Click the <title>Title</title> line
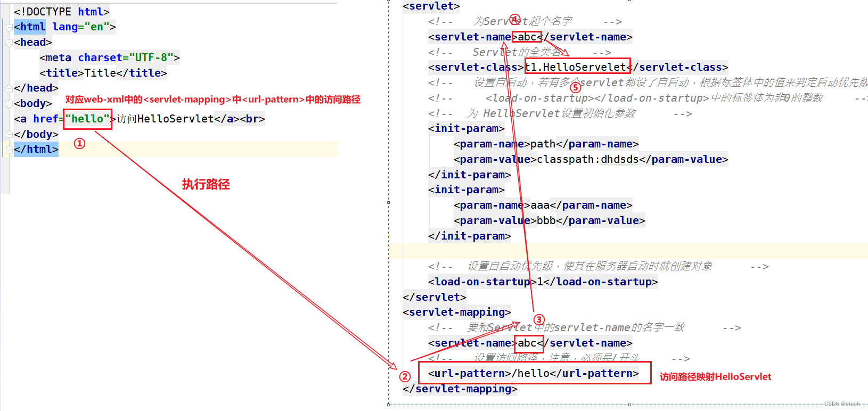868x411 pixels. (103, 73)
